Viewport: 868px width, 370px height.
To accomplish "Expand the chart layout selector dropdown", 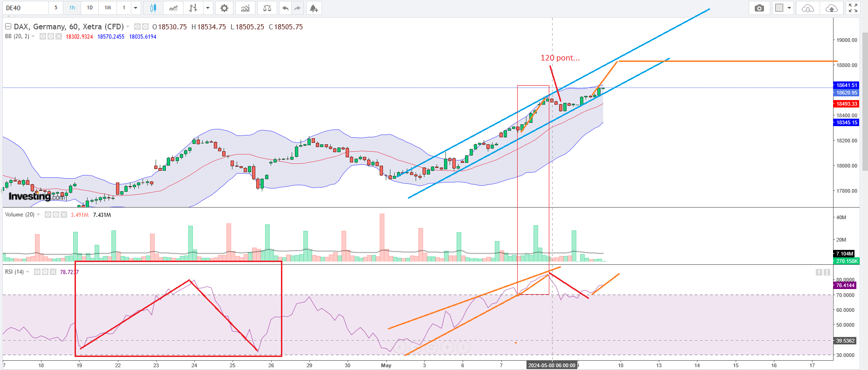I will [x=789, y=8].
